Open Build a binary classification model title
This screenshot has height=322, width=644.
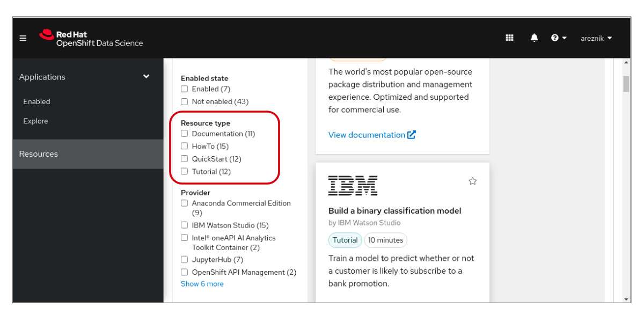point(394,211)
